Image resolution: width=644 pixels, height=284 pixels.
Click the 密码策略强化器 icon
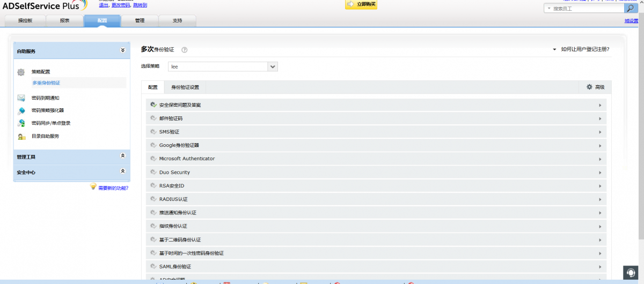tap(21, 111)
